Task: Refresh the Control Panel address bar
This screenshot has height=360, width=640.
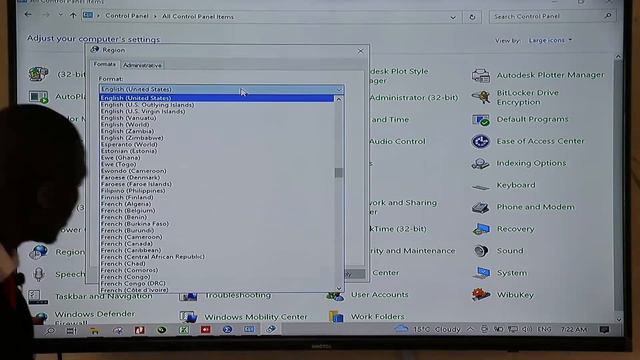Action: [472, 17]
